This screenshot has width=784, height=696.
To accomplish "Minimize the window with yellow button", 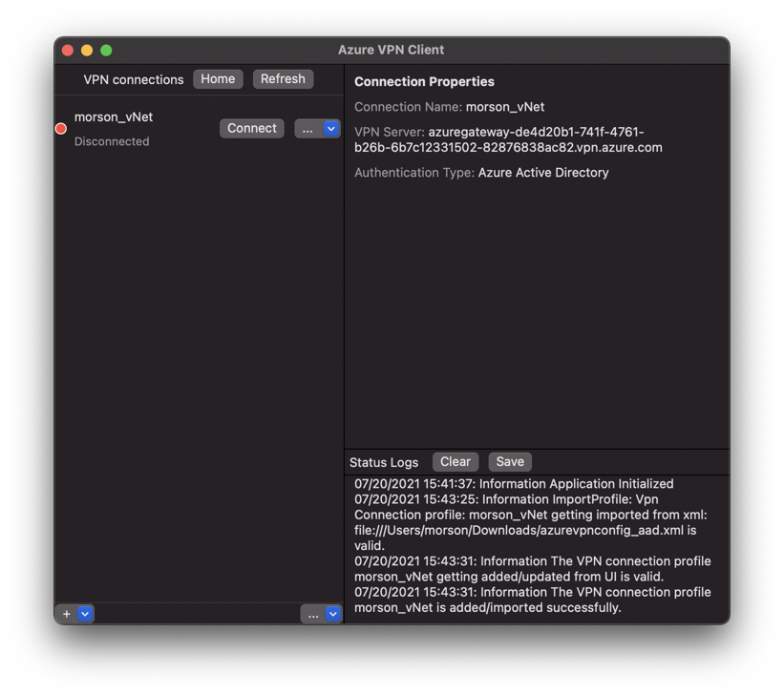I will tap(87, 51).
